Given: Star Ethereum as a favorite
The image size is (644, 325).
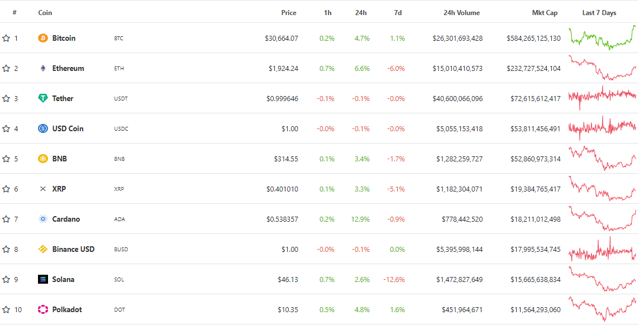Looking at the screenshot, I should coord(6,68).
